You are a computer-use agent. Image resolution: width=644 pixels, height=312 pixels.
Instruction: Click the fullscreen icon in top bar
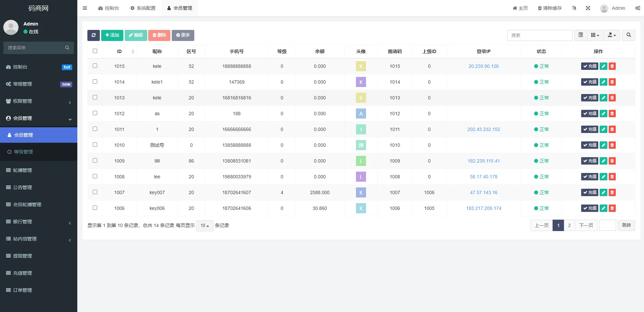pyautogui.click(x=588, y=8)
